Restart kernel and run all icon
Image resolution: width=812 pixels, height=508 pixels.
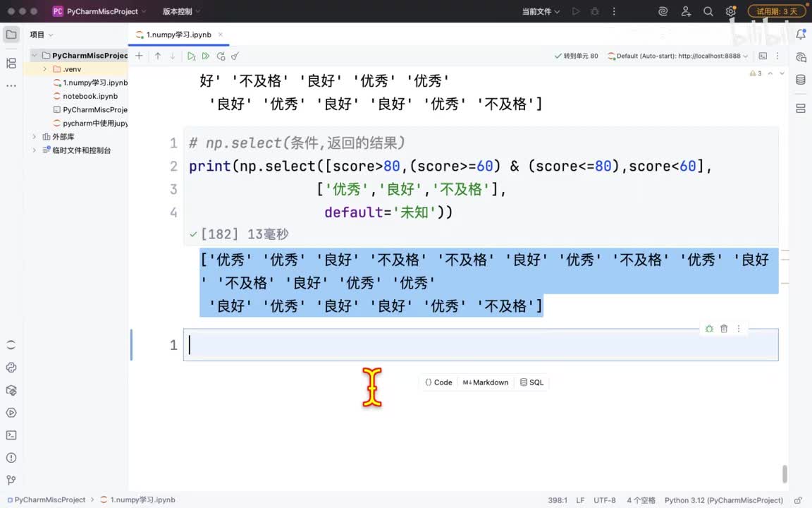(221, 56)
